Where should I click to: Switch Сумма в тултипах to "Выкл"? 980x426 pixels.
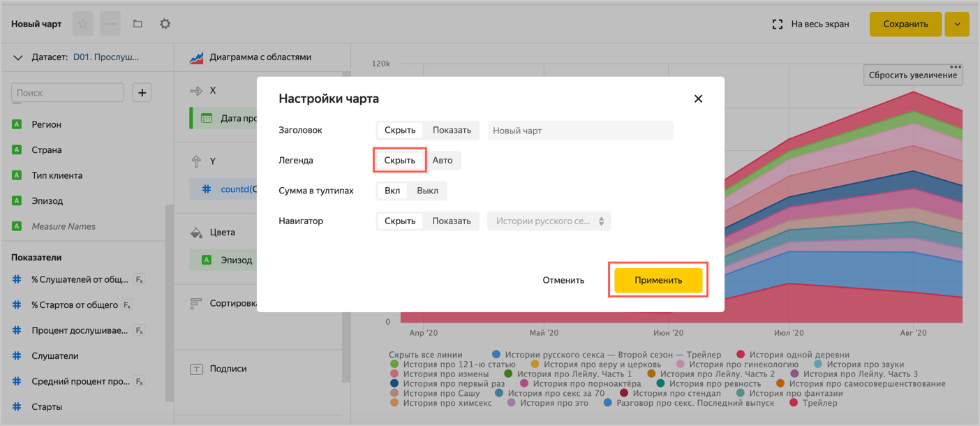point(427,191)
